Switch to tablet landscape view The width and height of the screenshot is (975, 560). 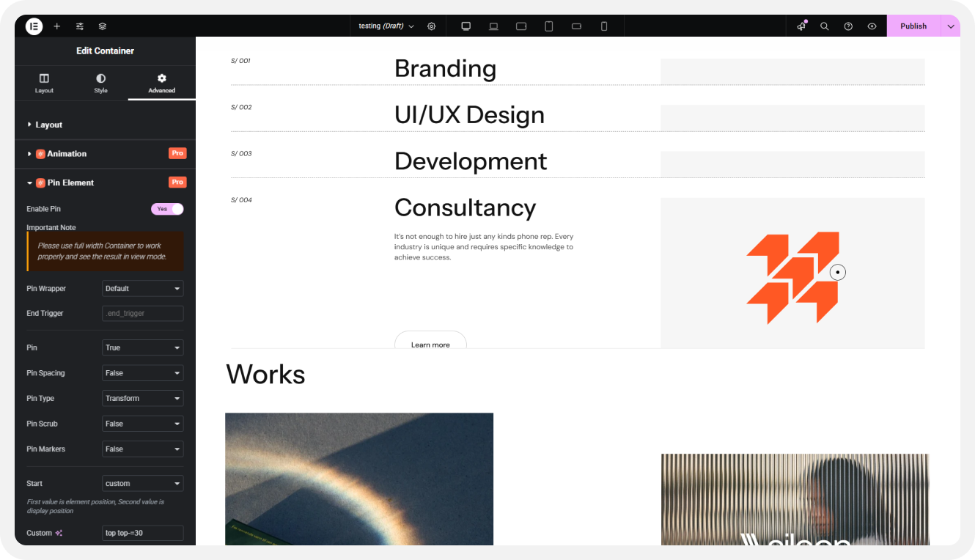pos(521,26)
